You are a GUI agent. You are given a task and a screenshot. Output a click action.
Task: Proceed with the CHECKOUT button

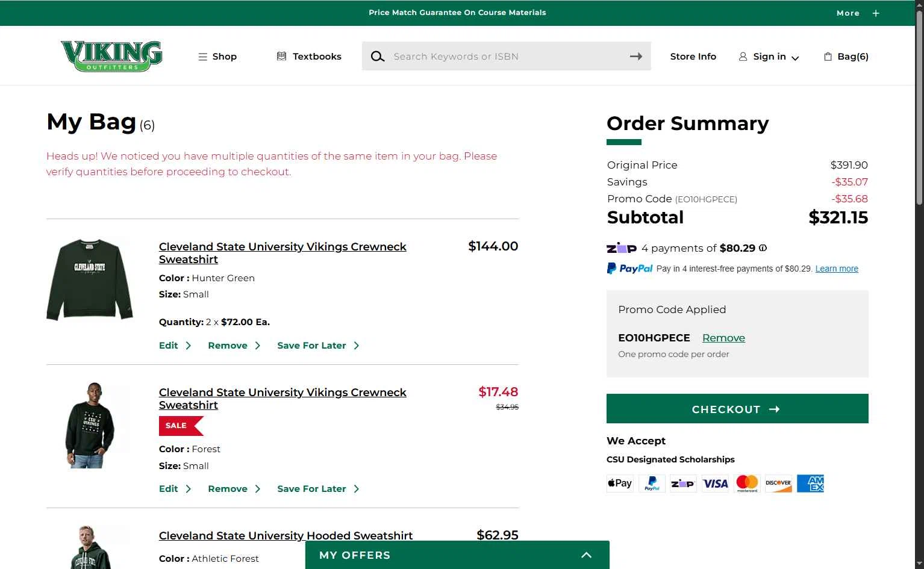[x=737, y=409]
